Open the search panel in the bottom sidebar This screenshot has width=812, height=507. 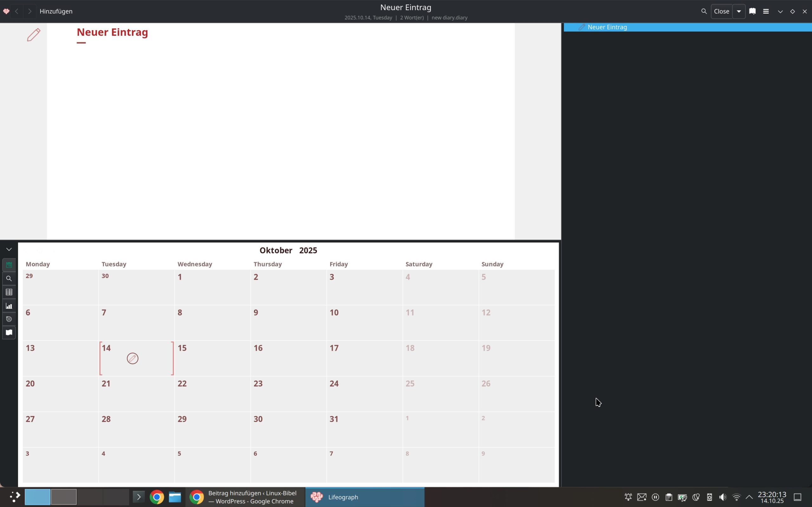click(x=9, y=279)
